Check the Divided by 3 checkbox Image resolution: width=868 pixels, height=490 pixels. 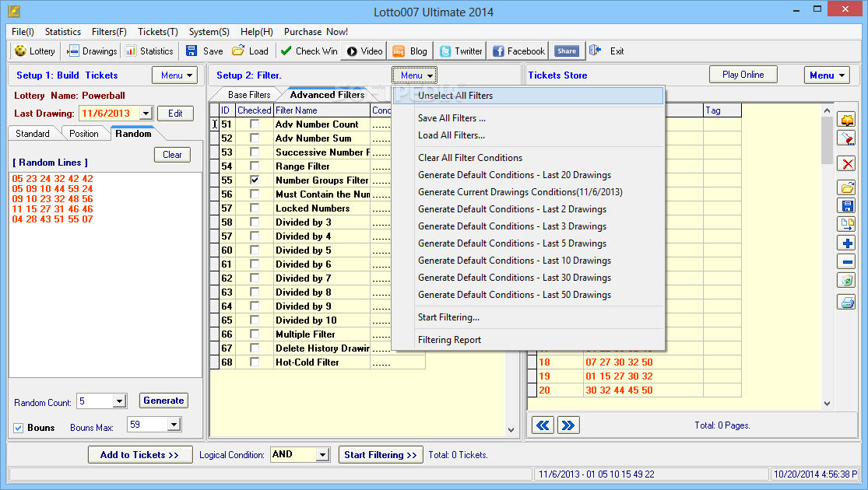point(255,222)
